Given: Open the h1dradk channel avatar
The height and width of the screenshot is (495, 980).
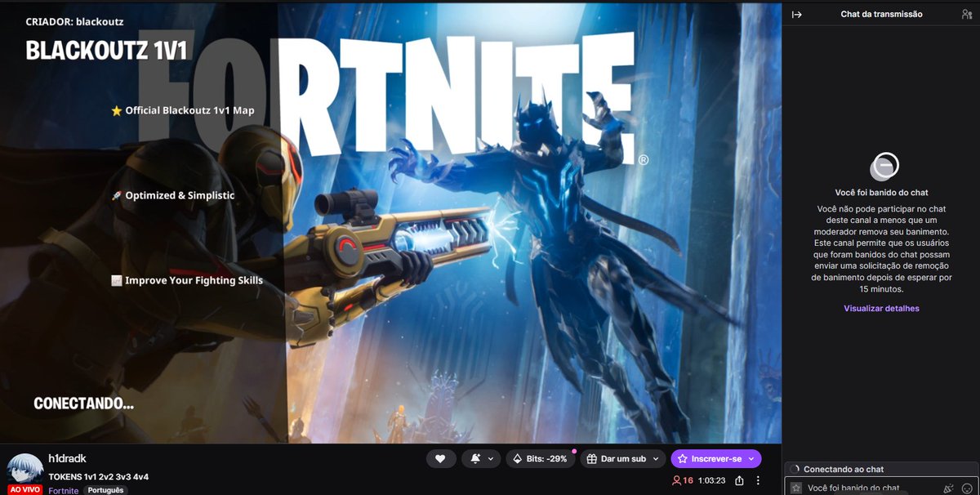Looking at the screenshot, I should 24,470.
